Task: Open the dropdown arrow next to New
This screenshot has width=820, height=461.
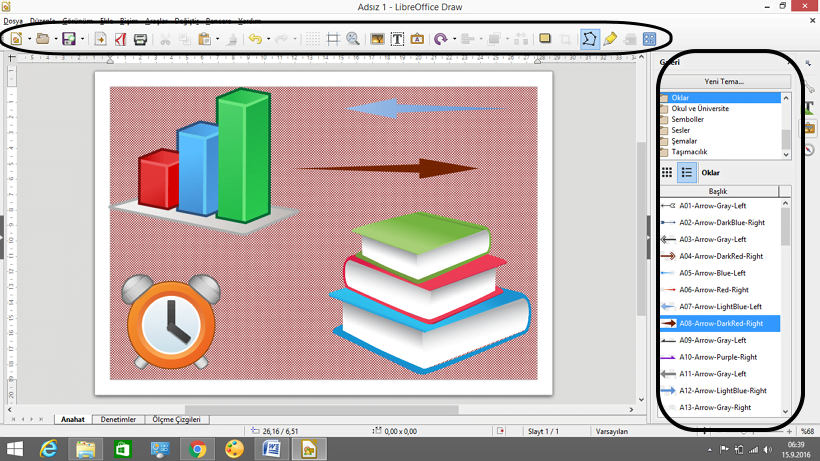Action: coord(29,40)
